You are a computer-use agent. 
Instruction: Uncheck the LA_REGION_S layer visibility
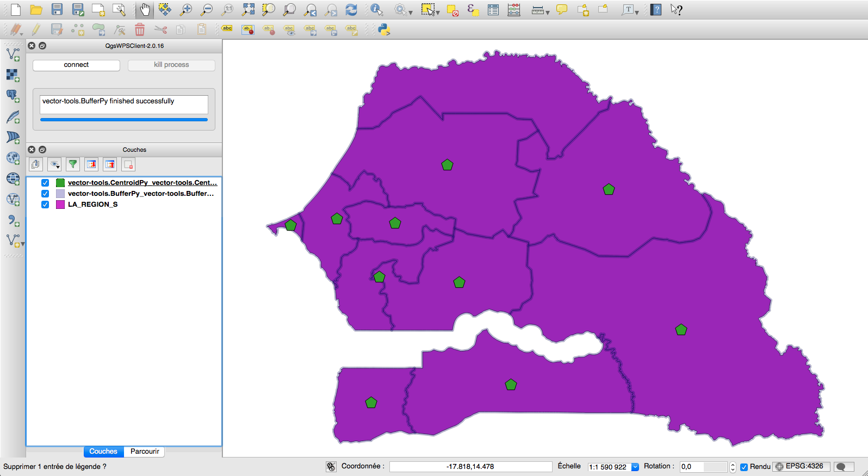click(45, 205)
